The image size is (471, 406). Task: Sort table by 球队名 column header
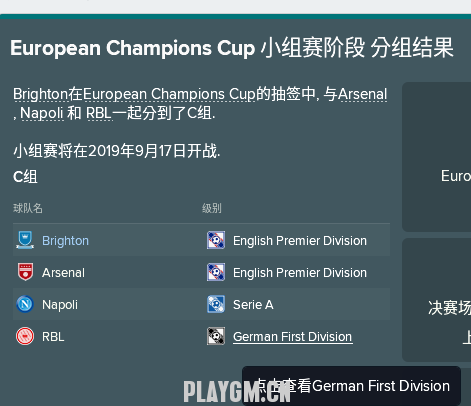[x=28, y=208]
